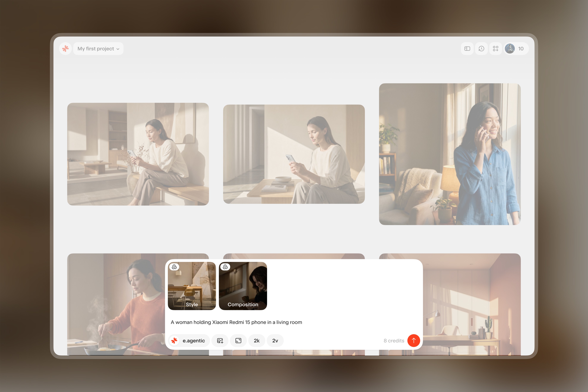Open the shapes-plus apps icon
The image size is (588, 392).
pos(495,49)
